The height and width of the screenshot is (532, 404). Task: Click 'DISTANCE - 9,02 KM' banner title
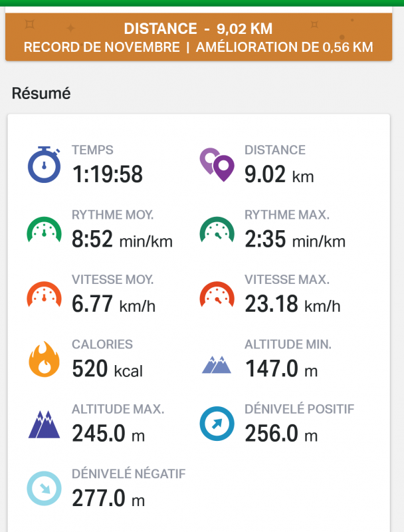coord(198,29)
